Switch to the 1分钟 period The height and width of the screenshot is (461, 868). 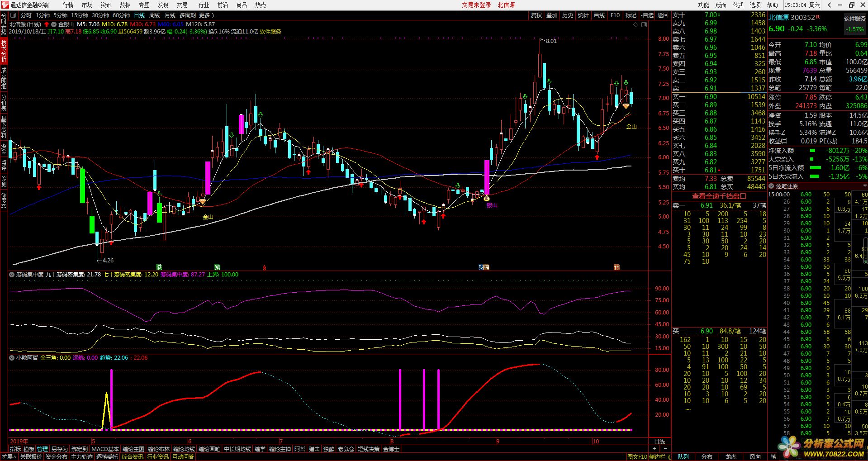[x=43, y=15]
